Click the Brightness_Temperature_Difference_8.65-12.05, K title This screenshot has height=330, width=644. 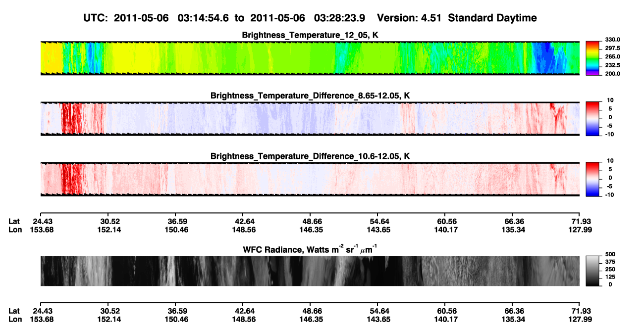coord(310,95)
